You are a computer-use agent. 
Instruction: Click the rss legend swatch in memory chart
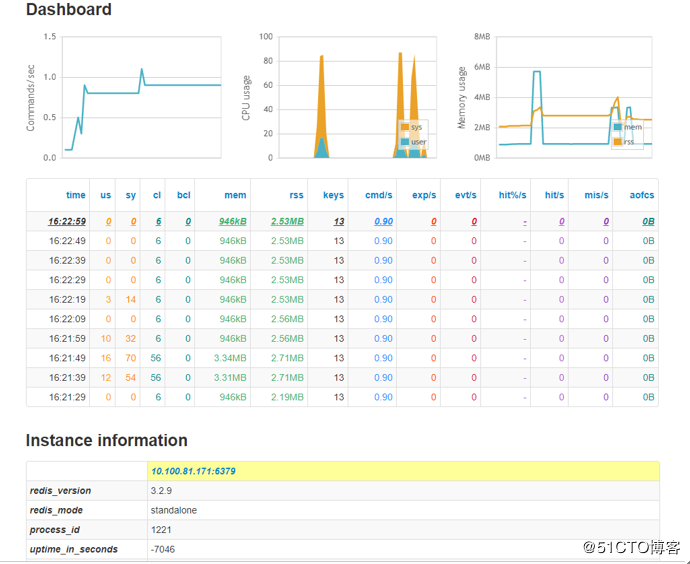point(618,142)
